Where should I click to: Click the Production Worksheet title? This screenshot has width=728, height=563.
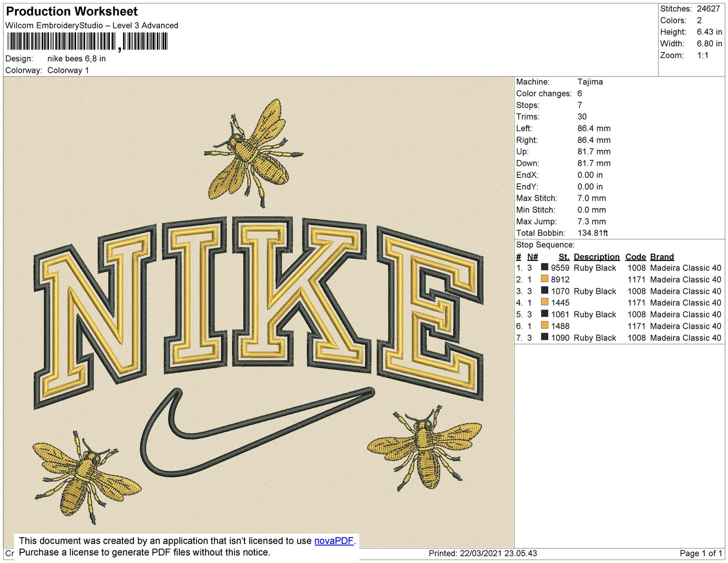pyautogui.click(x=72, y=12)
